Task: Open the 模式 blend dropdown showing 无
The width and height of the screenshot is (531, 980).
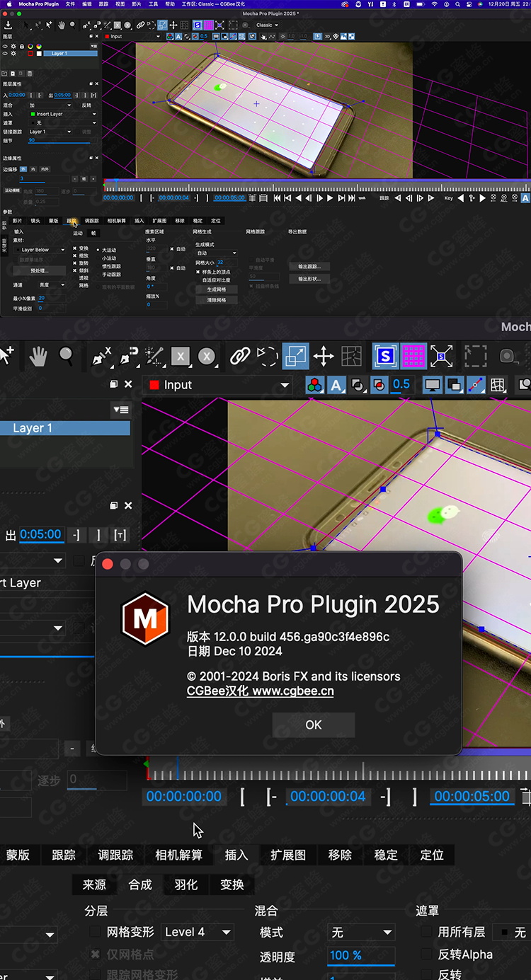Action: (x=361, y=933)
